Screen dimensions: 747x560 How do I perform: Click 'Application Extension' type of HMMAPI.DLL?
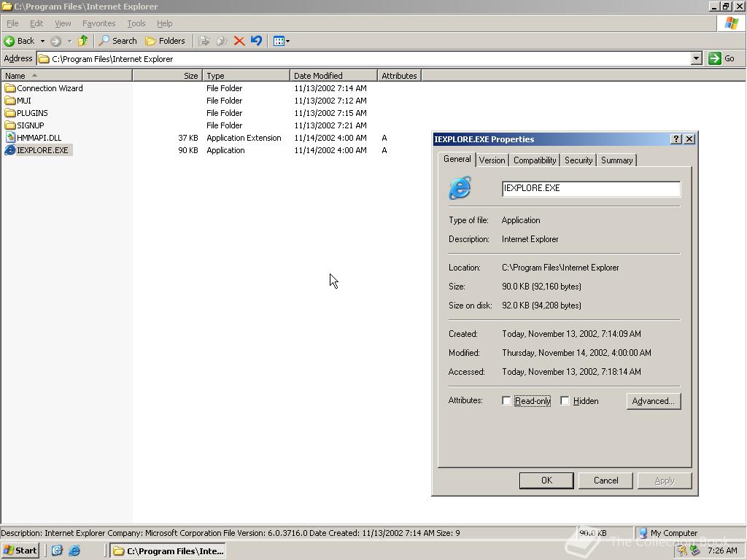tap(244, 138)
